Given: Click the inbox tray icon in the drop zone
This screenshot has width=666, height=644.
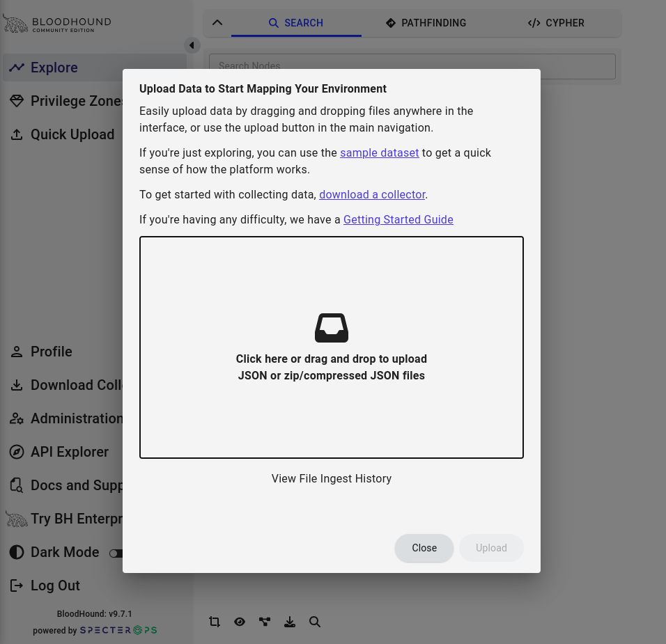Looking at the screenshot, I should tap(332, 328).
